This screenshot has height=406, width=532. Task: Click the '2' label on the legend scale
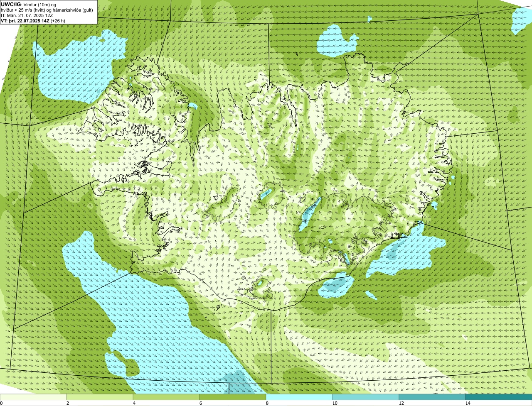coord(67,403)
